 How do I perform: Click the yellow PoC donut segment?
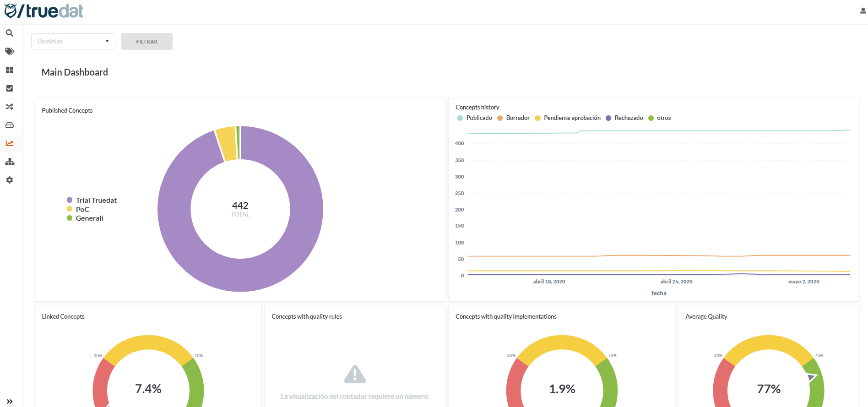226,144
